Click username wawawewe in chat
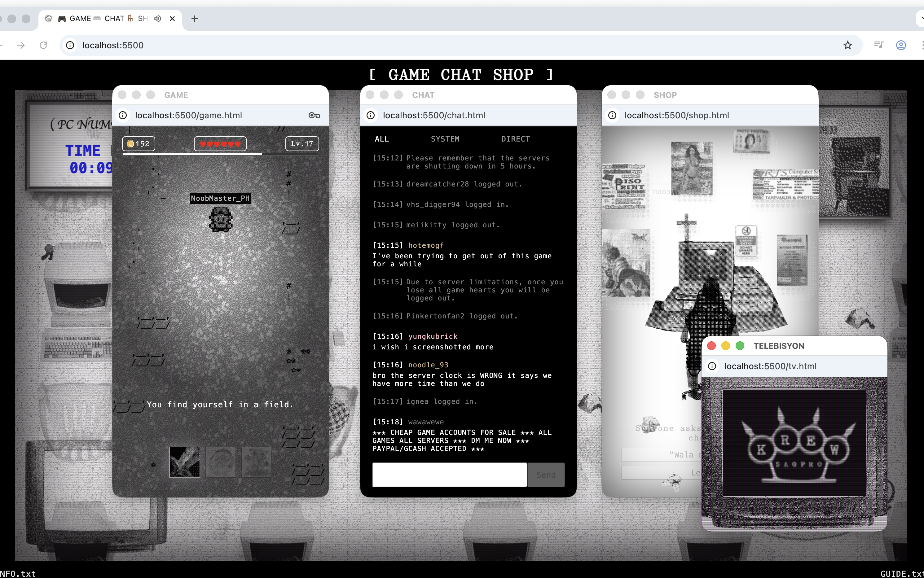 [426, 422]
